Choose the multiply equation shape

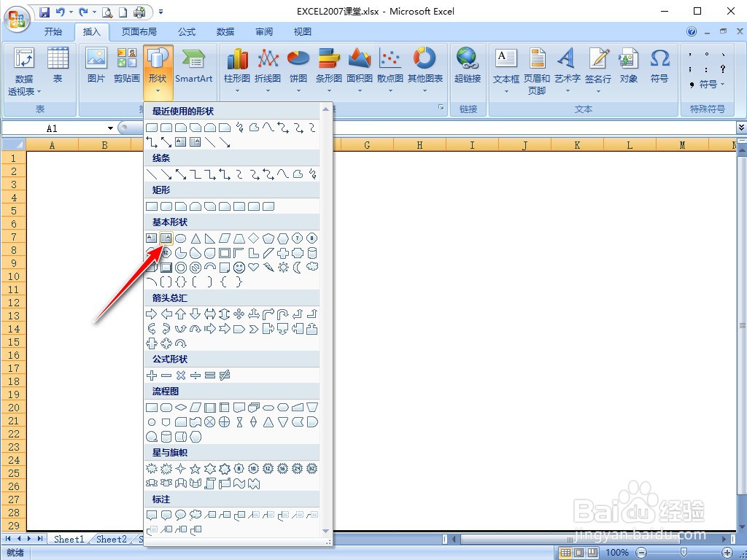coord(181,376)
